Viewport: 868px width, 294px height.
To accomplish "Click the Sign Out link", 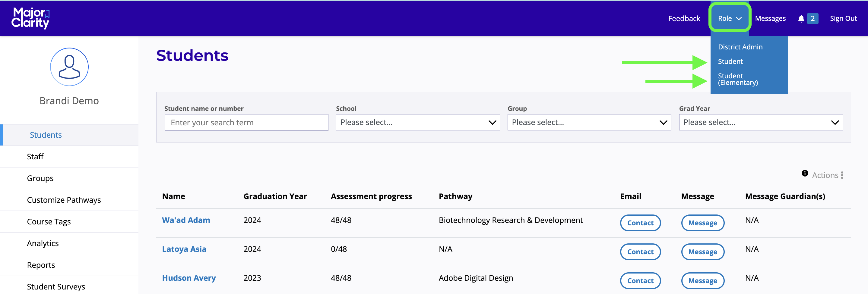I will [x=843, y=18].
